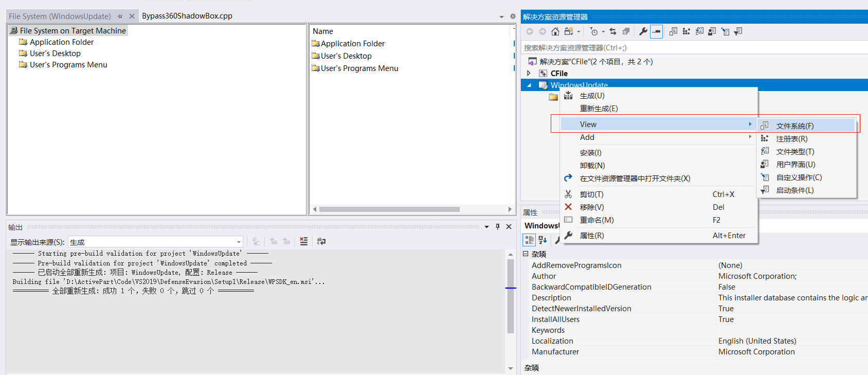This screenshot has width=868, height=375.
Task: Select Application Folder in the left tree
Action: [x=62, y=42]
